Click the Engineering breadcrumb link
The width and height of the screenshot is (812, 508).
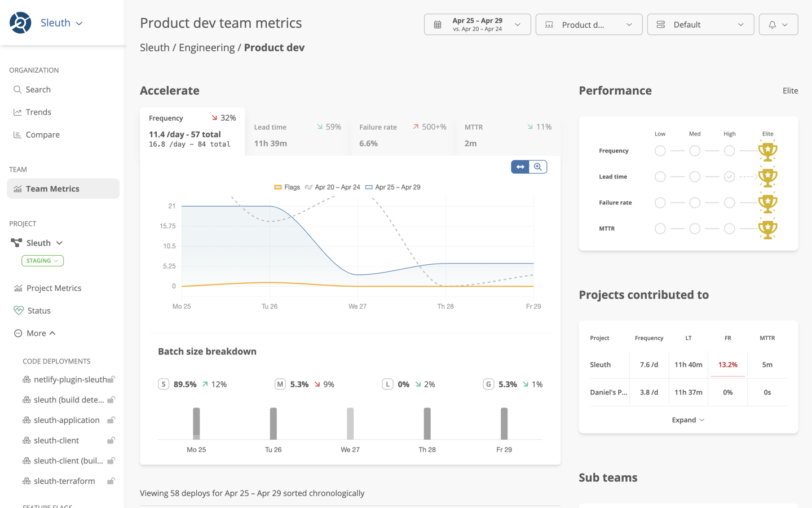pos(206,48)
